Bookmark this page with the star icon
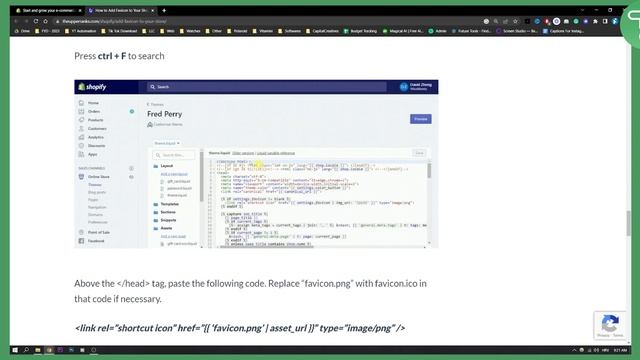Viewport: 640px width, 360px height. 515,21
